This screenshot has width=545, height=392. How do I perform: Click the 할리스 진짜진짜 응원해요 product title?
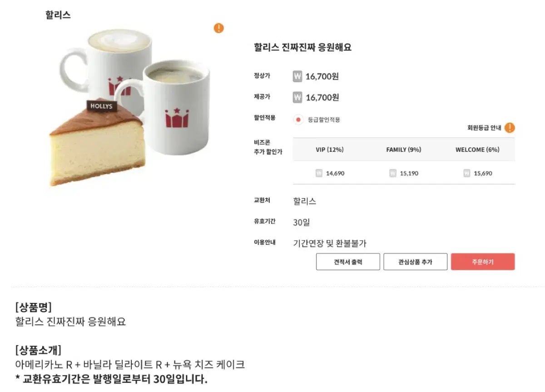point(303,47)
